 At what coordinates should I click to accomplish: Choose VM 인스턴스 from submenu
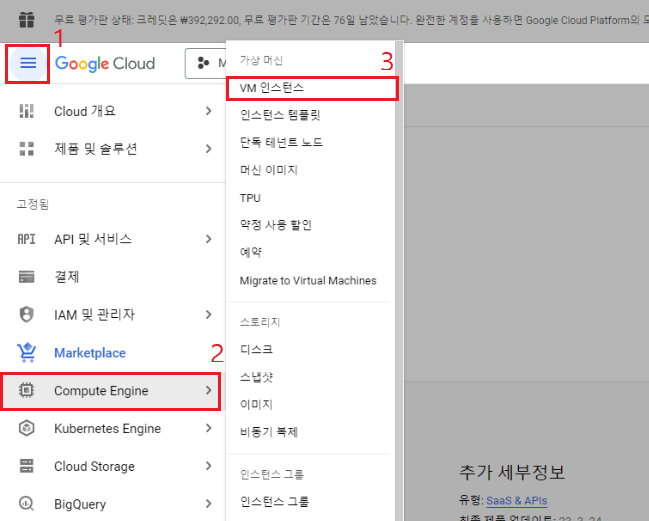click(312, 88)
